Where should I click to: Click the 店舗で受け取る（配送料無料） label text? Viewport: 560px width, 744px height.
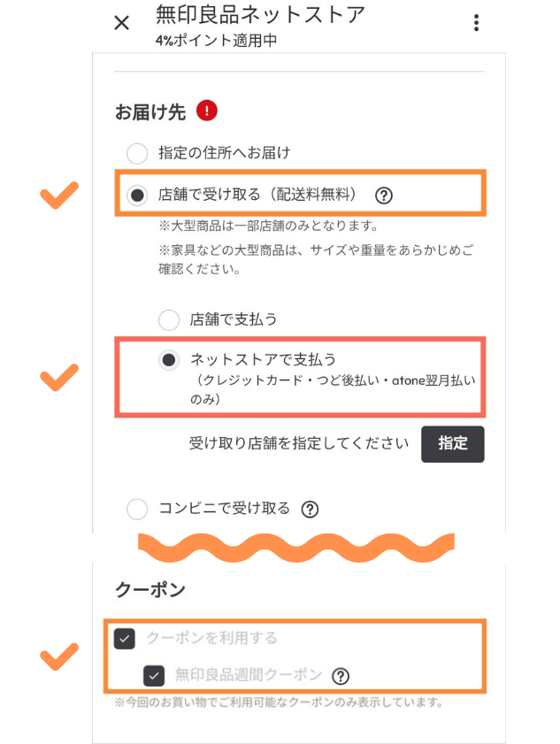[257, 195]
